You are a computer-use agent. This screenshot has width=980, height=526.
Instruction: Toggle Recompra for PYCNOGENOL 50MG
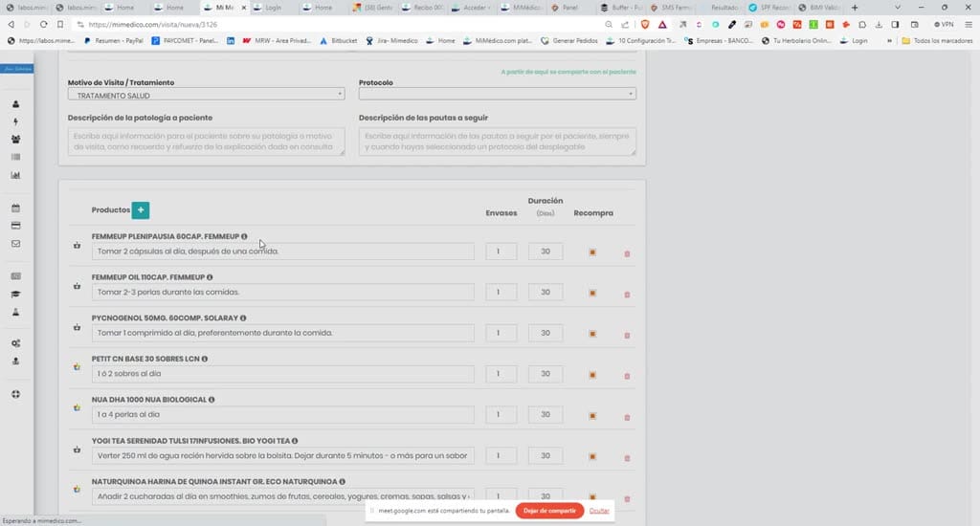point(592,334)
